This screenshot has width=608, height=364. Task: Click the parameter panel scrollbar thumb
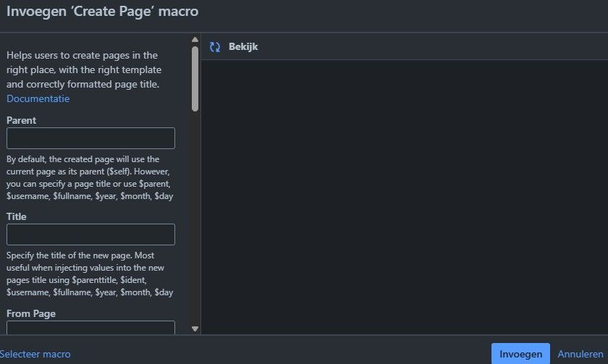195,79
